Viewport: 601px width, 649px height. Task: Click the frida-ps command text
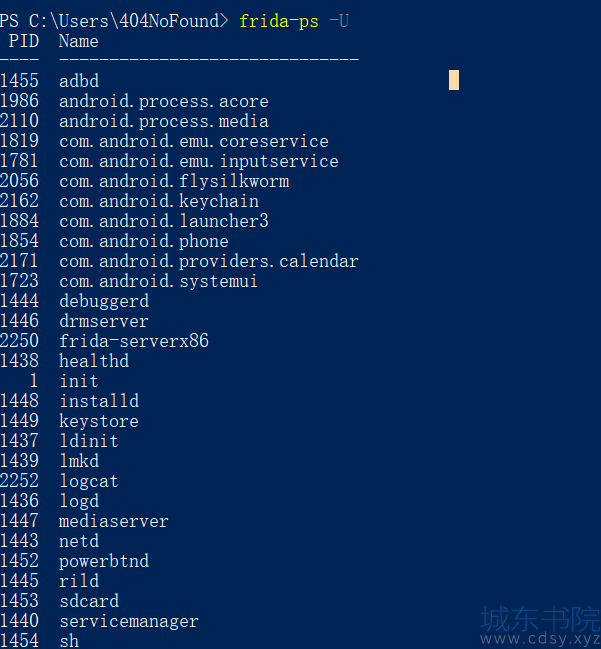[279, 21]
